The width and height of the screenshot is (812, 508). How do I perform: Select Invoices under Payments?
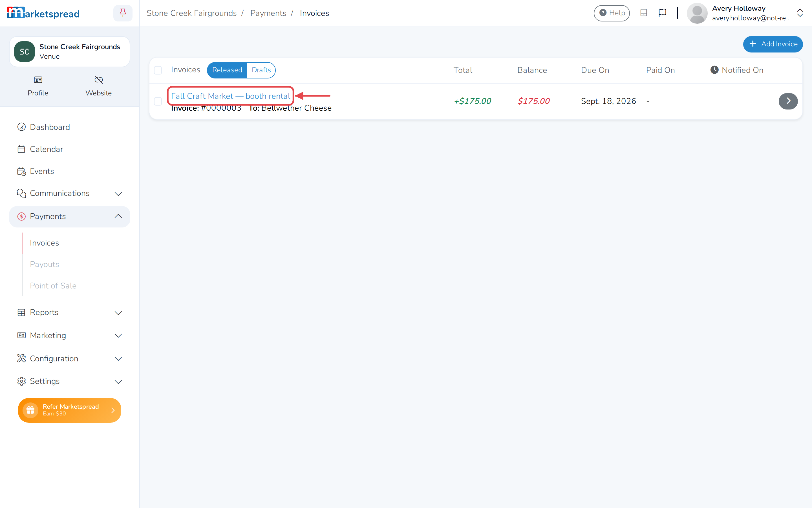44,243
